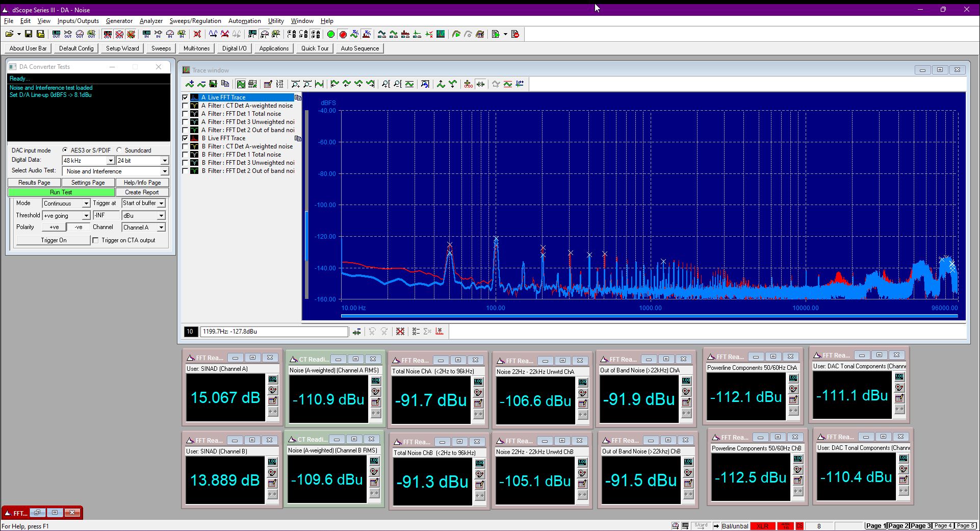Click the remove trace icon in Trace window
Screen dimensions: 980x531
pyautogui.click(x=201, y=84)
